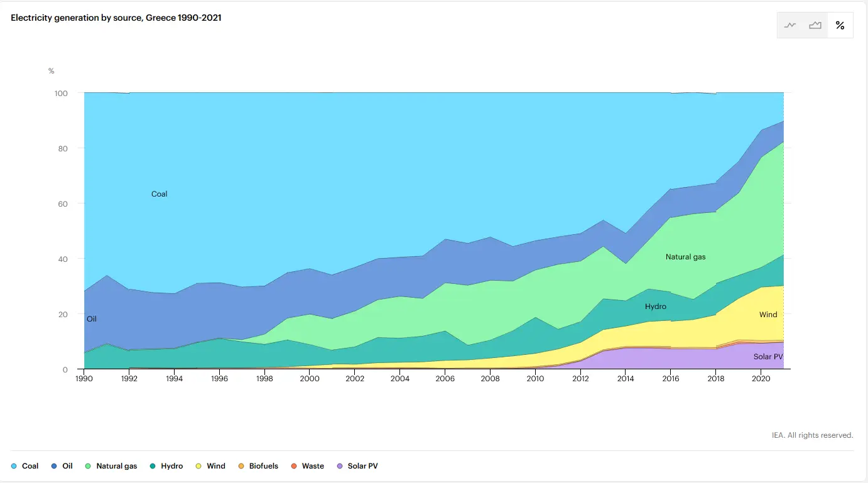Switch to the stacked area chart view
This screenshot has width=868, height=483.
tap(815, 26)
